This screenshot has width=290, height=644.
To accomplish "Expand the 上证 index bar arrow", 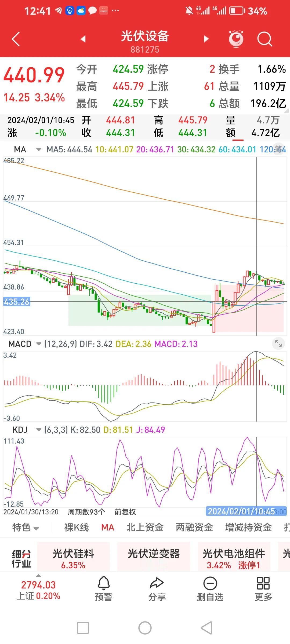I will point(39,576).
